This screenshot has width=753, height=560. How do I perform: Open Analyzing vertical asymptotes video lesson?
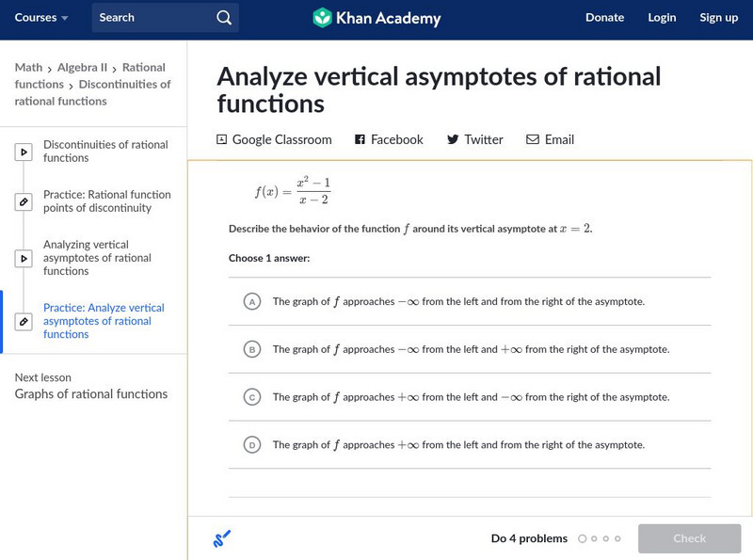(97, 258)
